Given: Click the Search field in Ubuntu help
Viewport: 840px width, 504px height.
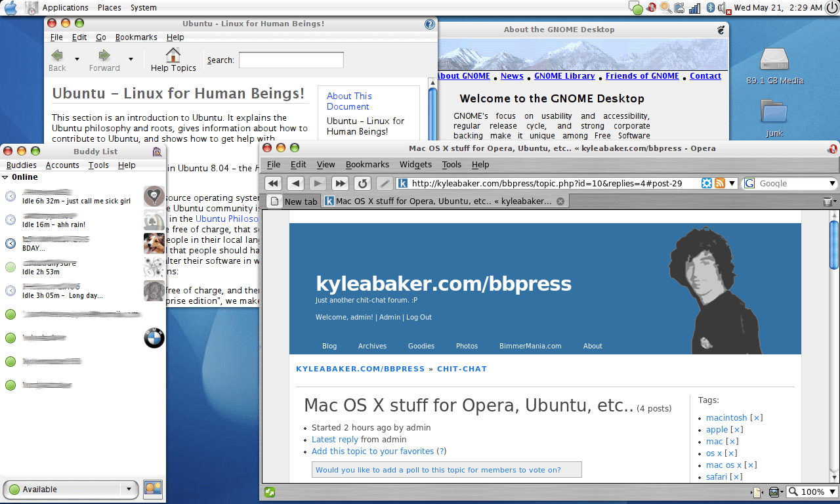Looking at the screenshot, I should [291, 60].
